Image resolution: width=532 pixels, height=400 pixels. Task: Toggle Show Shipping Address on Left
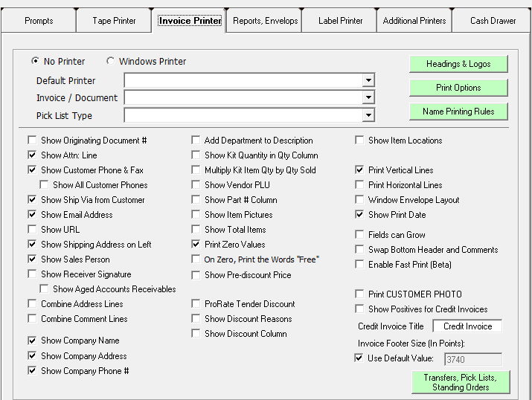click(32, 244)
